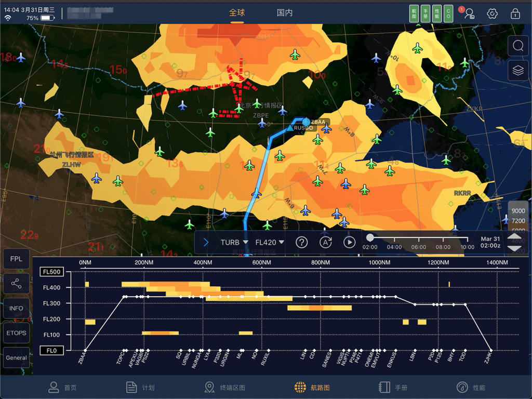Open the map layers panel
This screenshot has height=399, width=532.
[518, 71]
